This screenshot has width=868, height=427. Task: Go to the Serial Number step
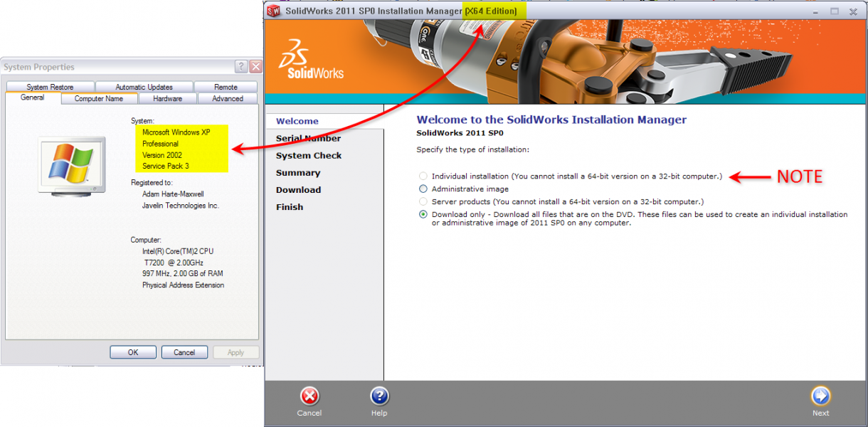308,138
